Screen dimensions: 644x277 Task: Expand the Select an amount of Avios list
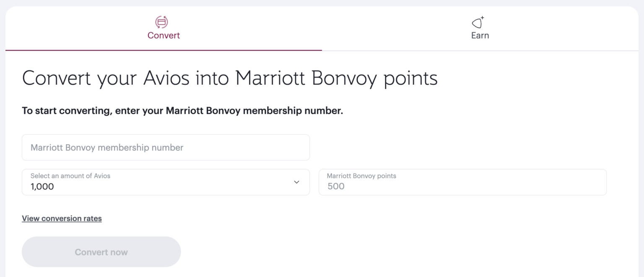pos(166,182)
